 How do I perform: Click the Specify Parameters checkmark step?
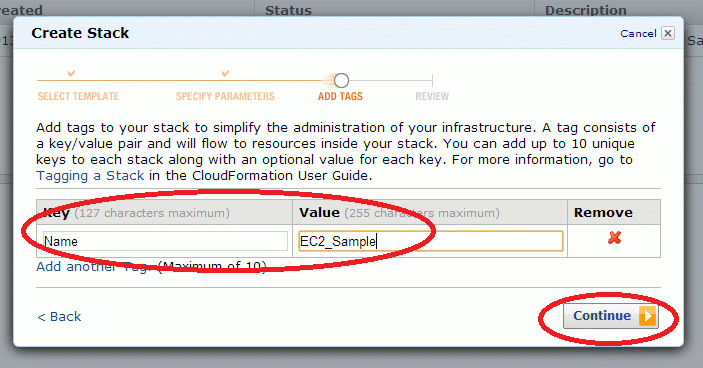click(x=226, y=73)
